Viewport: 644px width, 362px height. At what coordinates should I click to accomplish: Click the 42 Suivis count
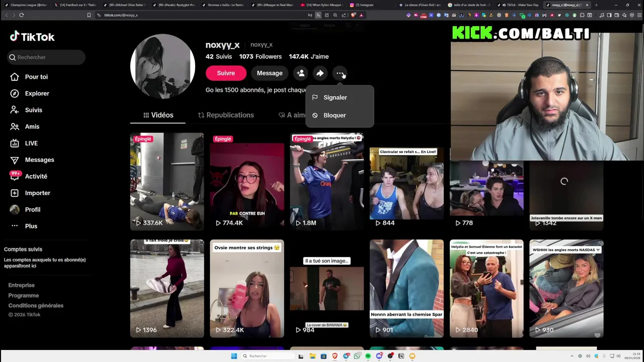pos(218,57)
